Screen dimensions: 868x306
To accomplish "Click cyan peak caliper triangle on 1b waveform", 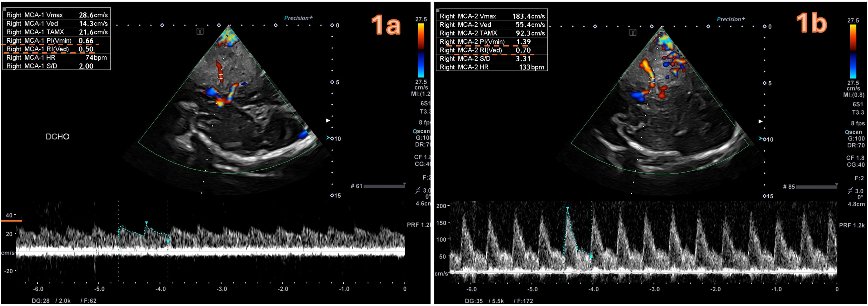I will pyautogui.click(x=567, y=209).
